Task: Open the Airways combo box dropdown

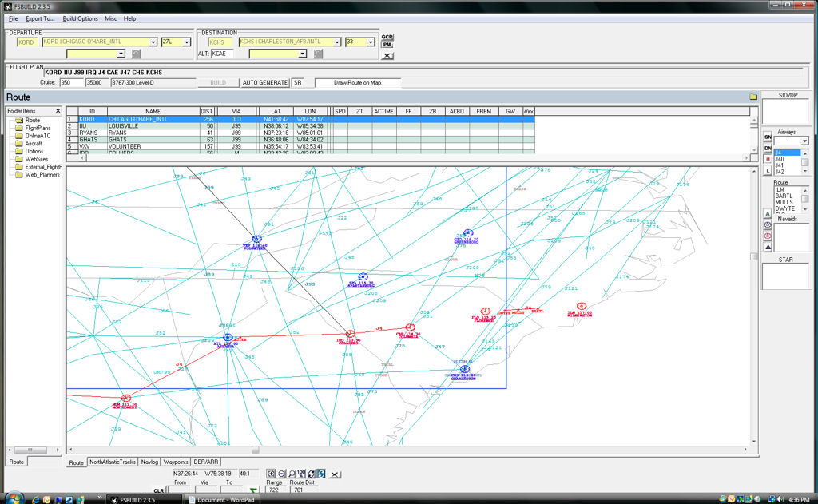Action: pyautogui.click(x=804, y=141)
